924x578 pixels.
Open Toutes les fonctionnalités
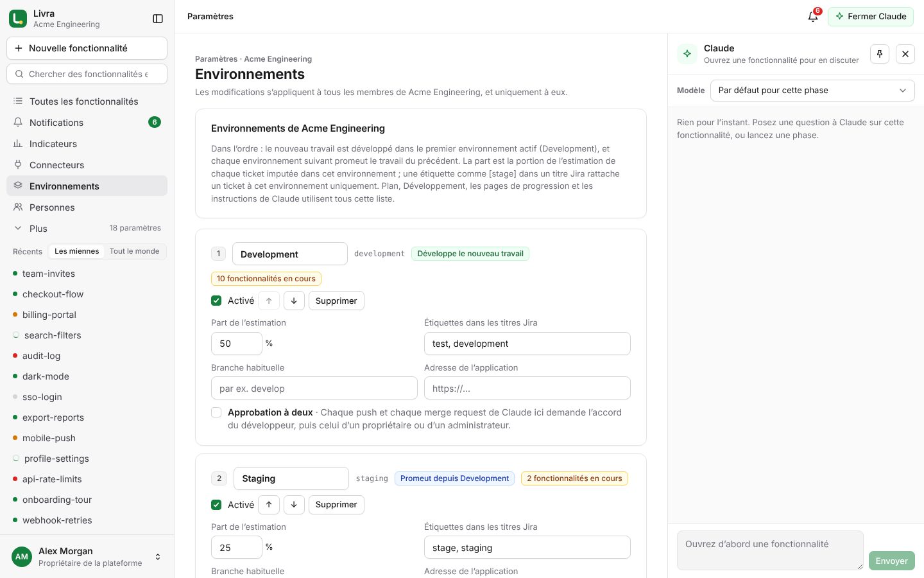pos(87,101)
